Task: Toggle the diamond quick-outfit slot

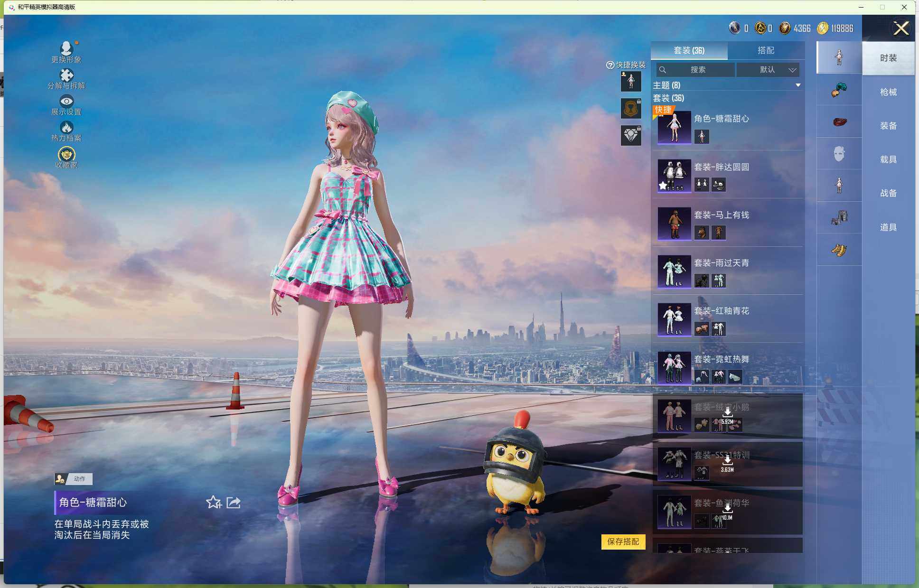Action: 631,136
